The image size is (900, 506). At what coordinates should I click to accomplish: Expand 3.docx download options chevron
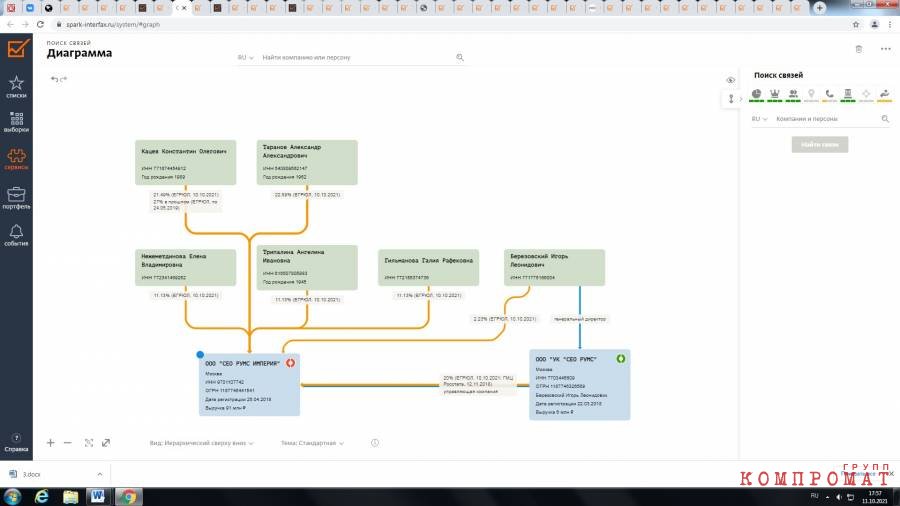(x=100, y=474)
